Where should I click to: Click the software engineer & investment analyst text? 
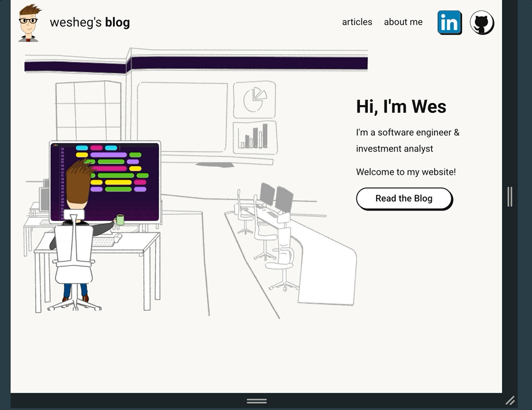pyautogui.click(x=408, y=141)
